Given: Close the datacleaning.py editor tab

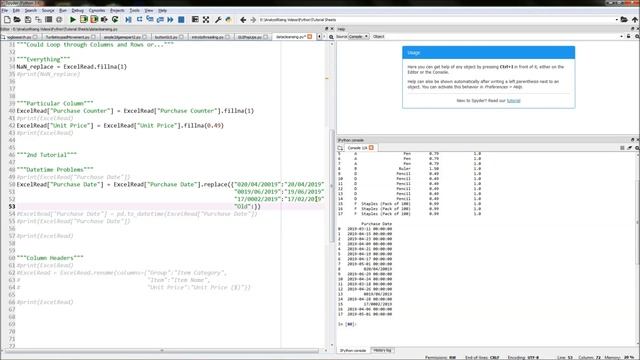Looking at the screenshot, I should (309, 37).
